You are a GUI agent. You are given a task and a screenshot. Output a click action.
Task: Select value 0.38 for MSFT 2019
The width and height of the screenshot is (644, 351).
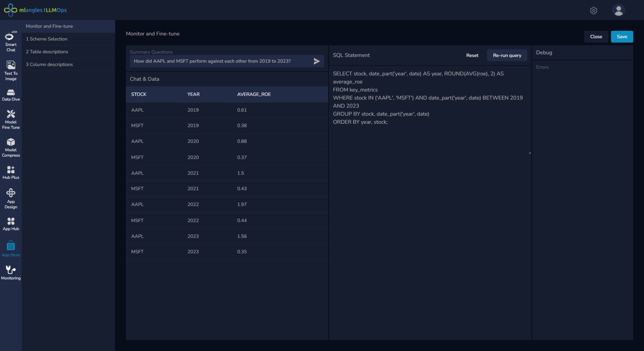point(242,126)
